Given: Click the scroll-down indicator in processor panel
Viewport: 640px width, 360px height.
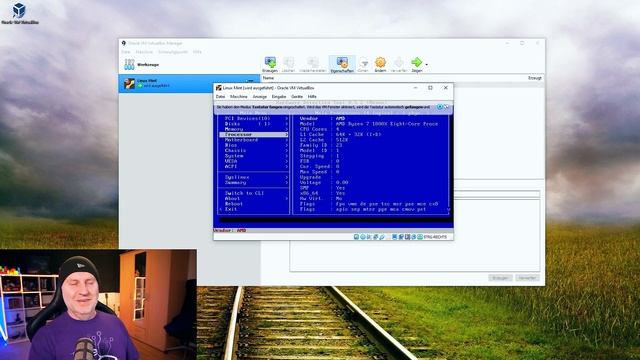Looking at the screenshot, I should click(x=449, y=209).
